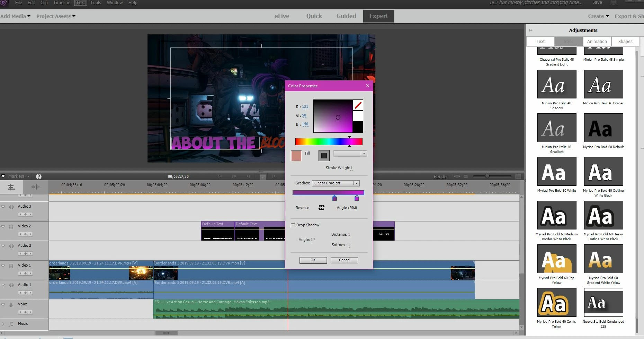Collapse the Voice track triangle
The width and height of the screenshot is (644, 339).
[x=3, y=304]
